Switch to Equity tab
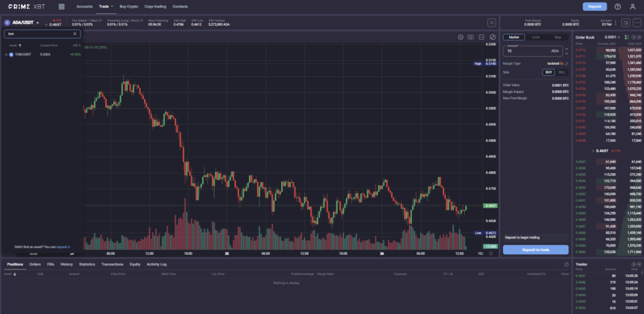644x314 pixels. (x=135, y=264)
